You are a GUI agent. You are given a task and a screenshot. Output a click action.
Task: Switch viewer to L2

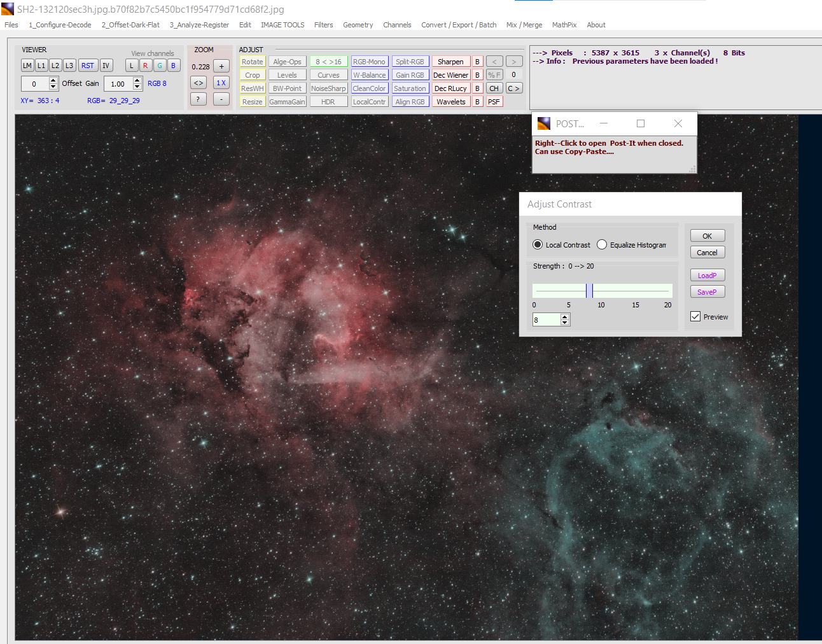pos(55,66)
